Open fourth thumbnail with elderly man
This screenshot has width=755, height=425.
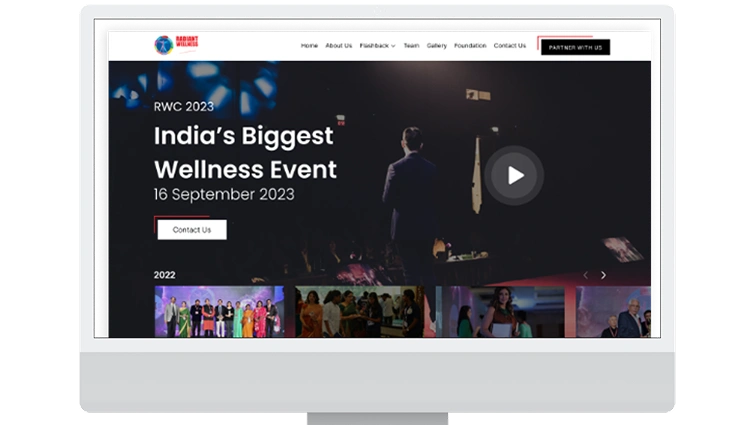tap(615, 312)
